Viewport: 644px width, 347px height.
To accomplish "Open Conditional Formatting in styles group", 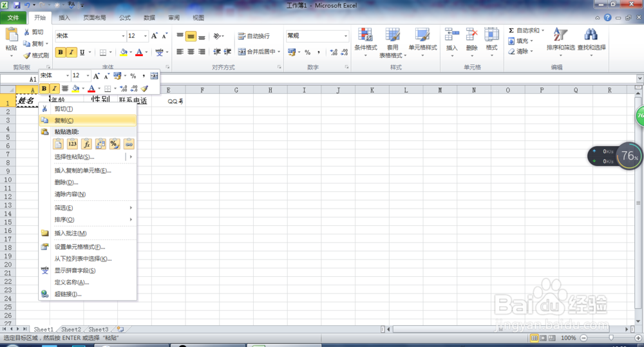I will click(x=366, y=42).
